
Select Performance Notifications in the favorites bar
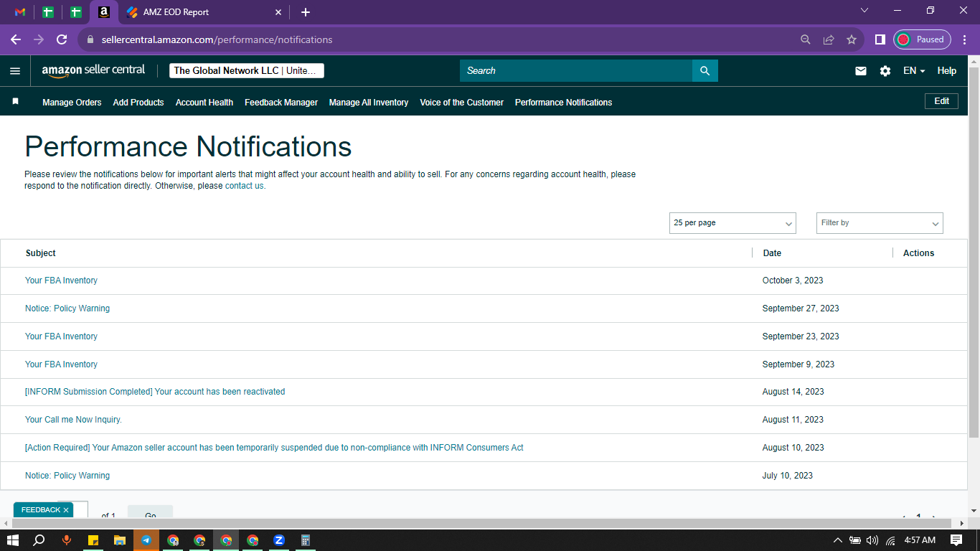click(x=564, y=103)
